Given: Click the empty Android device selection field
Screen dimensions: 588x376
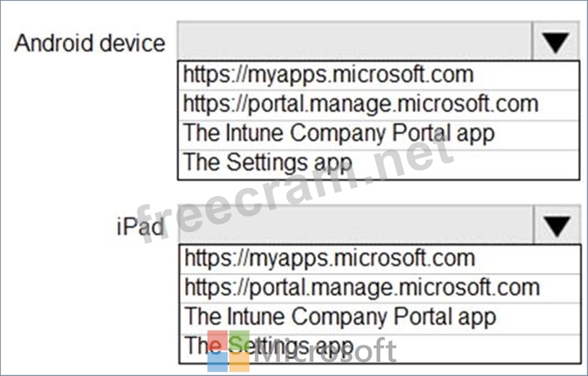Looking at the screenshot, I should tap(354, 41).
